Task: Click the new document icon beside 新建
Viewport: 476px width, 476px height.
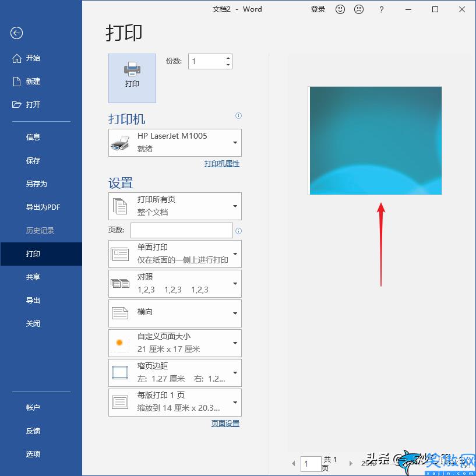Action: click(x=17, y=82)
